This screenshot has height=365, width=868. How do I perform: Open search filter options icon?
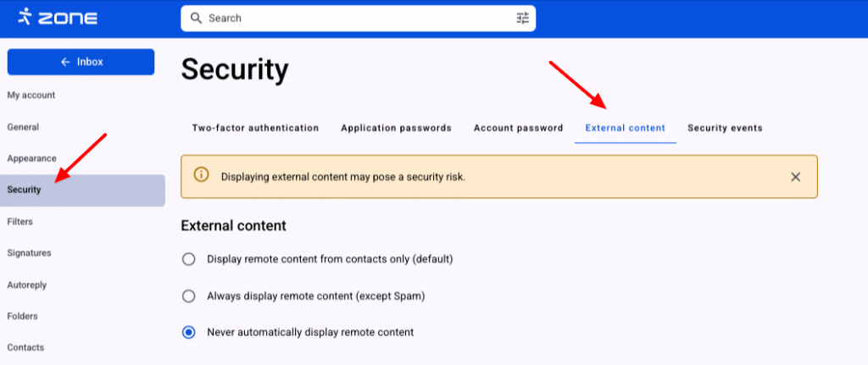[522, 18]
